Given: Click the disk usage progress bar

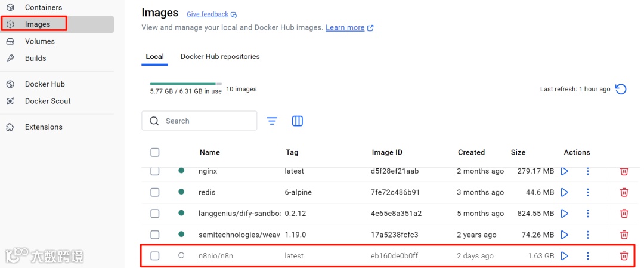Looking at the screenshot, I should pyautogui.click(x=185, y=84).
